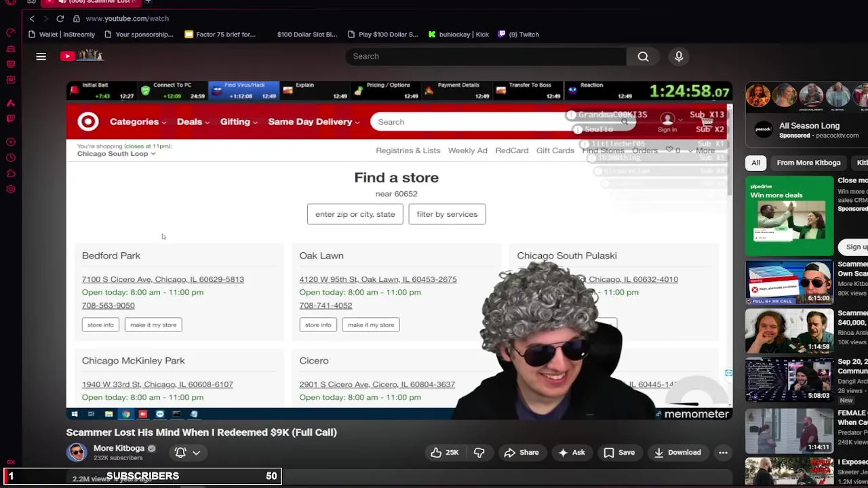Open the Twitch bookmark
Image resolution: width=868 pixels, height=488 pixels.
pyautogui.click(x=519, y=34)
